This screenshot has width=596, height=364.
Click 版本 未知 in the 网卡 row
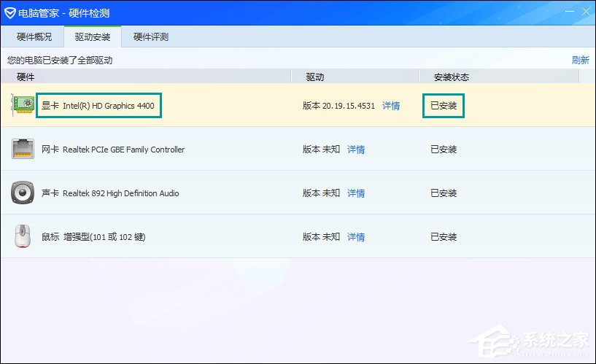tap(321, 150)
